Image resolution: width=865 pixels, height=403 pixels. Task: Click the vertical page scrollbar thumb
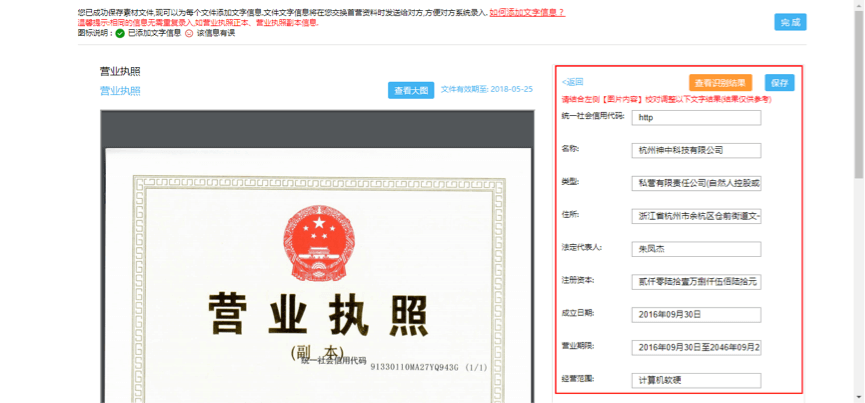pyautogui.click(x=859, y=94)
